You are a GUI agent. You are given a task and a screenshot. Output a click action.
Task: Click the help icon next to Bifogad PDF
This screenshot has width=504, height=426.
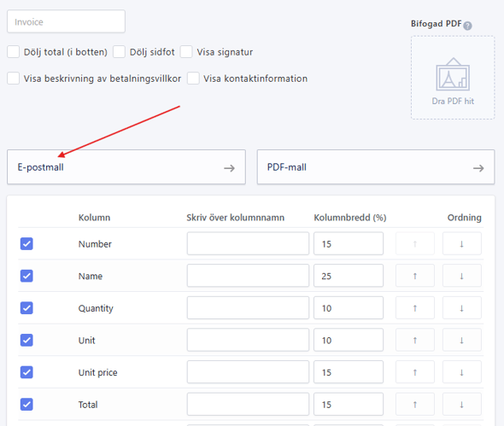point(467,26)
